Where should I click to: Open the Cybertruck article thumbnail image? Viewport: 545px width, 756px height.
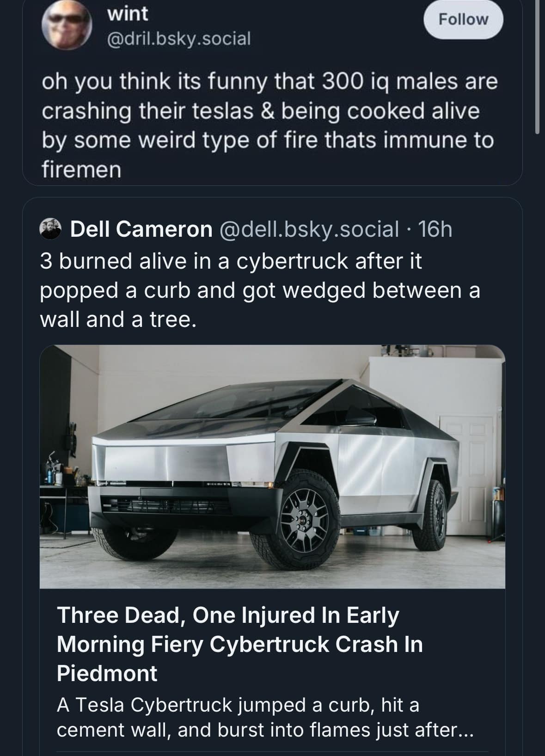(272, 466)
